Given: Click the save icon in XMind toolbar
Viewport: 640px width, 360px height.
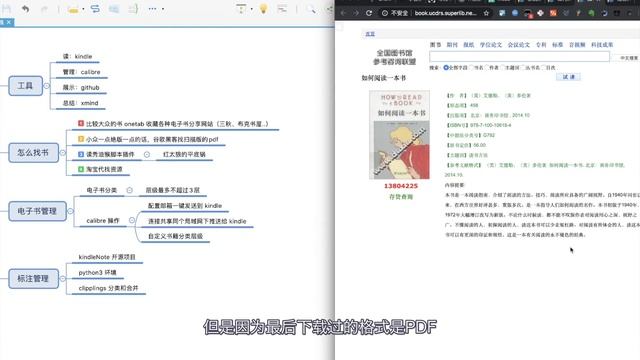Looking at the screenshot, I should point(6,9).
